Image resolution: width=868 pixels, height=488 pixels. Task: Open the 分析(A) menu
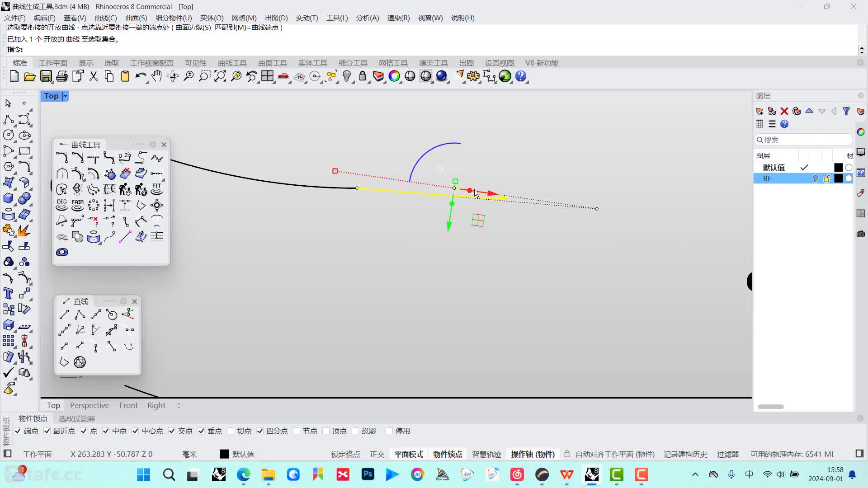[x=368, y=18]
